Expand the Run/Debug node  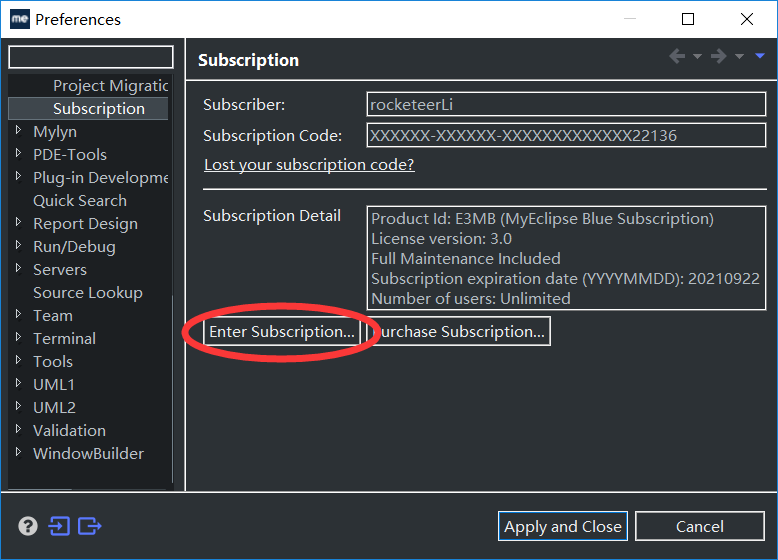[18, 245]
